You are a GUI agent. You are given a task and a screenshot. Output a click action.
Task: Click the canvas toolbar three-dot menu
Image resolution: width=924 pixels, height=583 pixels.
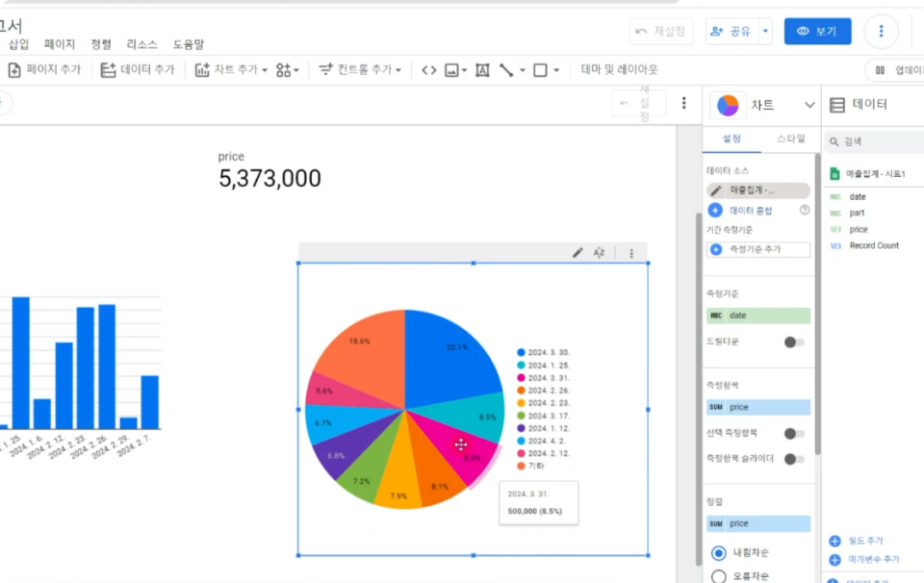click(683, 103)
